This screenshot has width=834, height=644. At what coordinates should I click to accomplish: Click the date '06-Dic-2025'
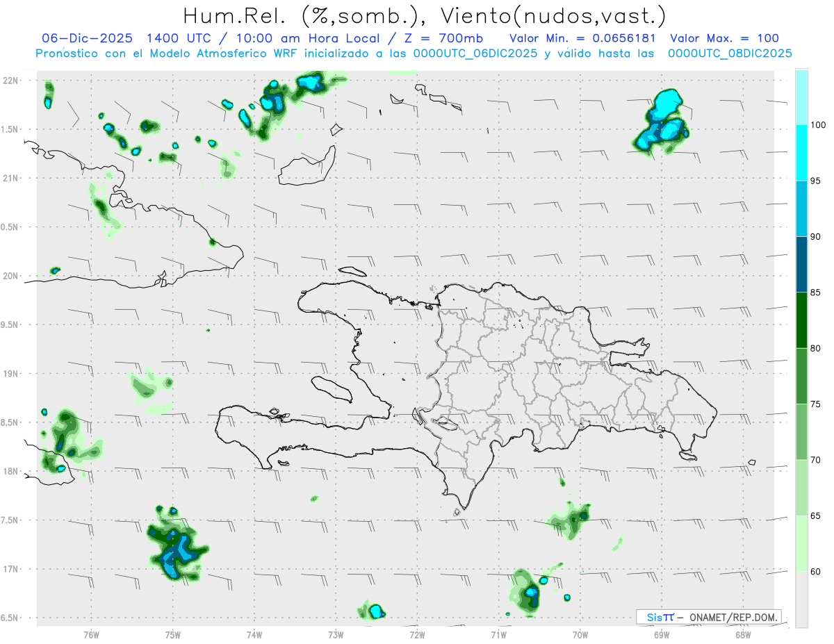pos(87,38)
